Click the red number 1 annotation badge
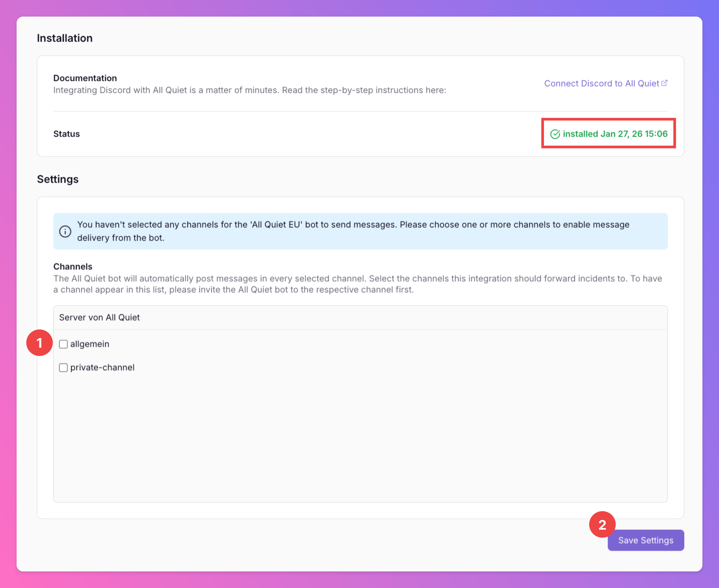Screen dimensions: 719x588 pos(39,343)
